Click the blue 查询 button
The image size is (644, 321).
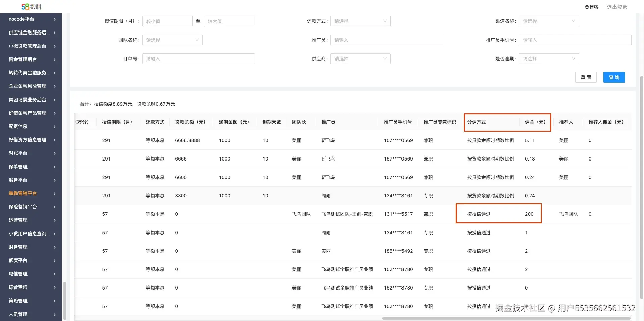pos(614,77)
